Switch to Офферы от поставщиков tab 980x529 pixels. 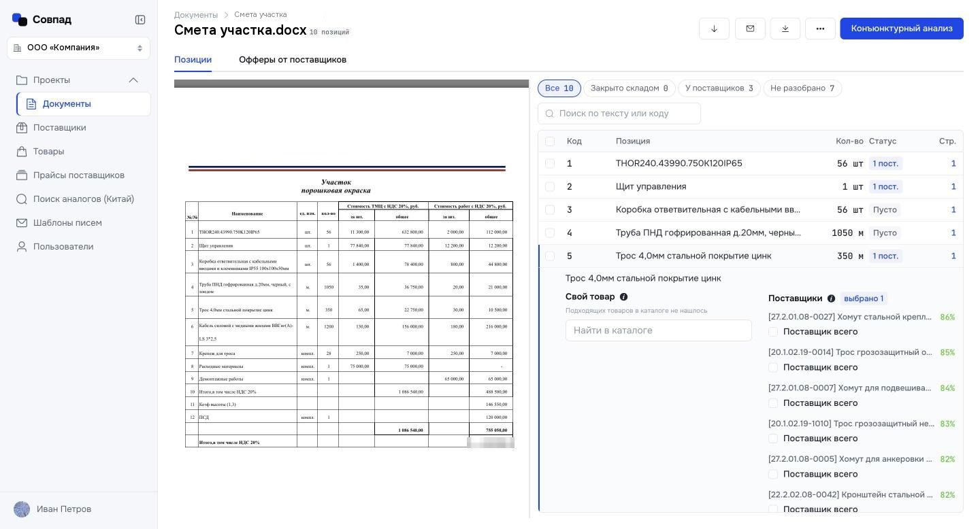click(293, 60)
